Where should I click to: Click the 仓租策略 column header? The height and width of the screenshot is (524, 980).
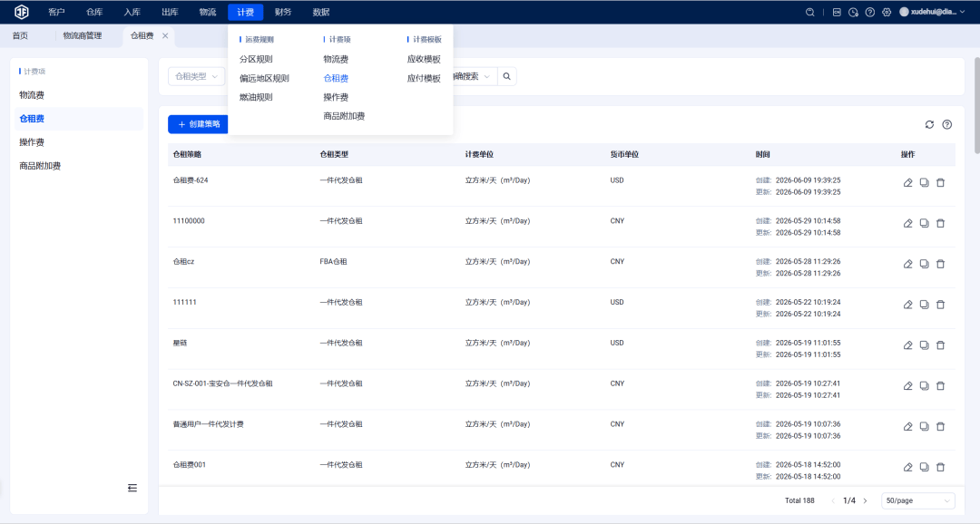[187, 154]
